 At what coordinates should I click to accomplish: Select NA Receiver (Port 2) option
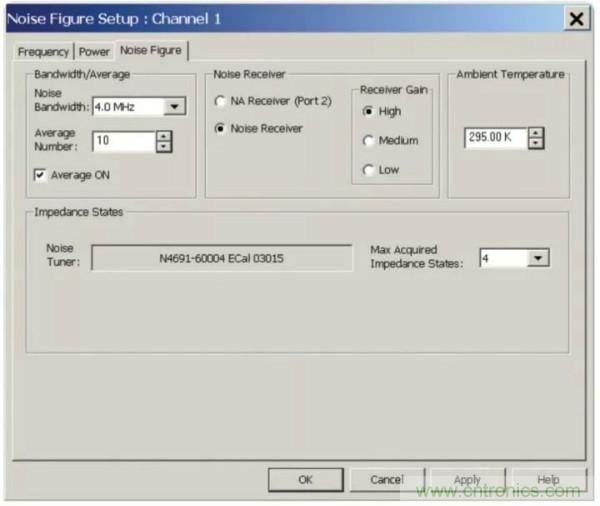221,101
